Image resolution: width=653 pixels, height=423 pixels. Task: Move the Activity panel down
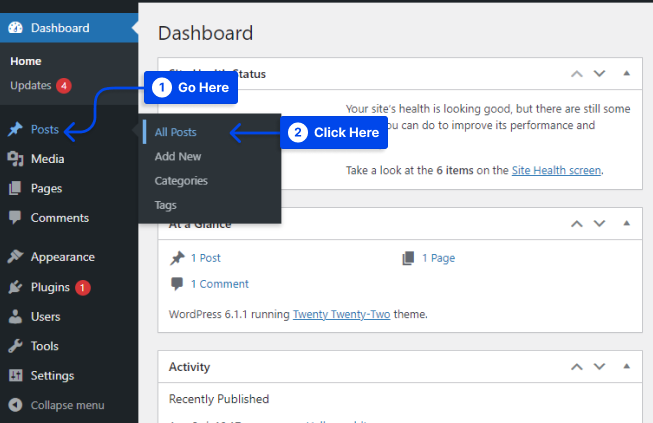tap(599, 366)
